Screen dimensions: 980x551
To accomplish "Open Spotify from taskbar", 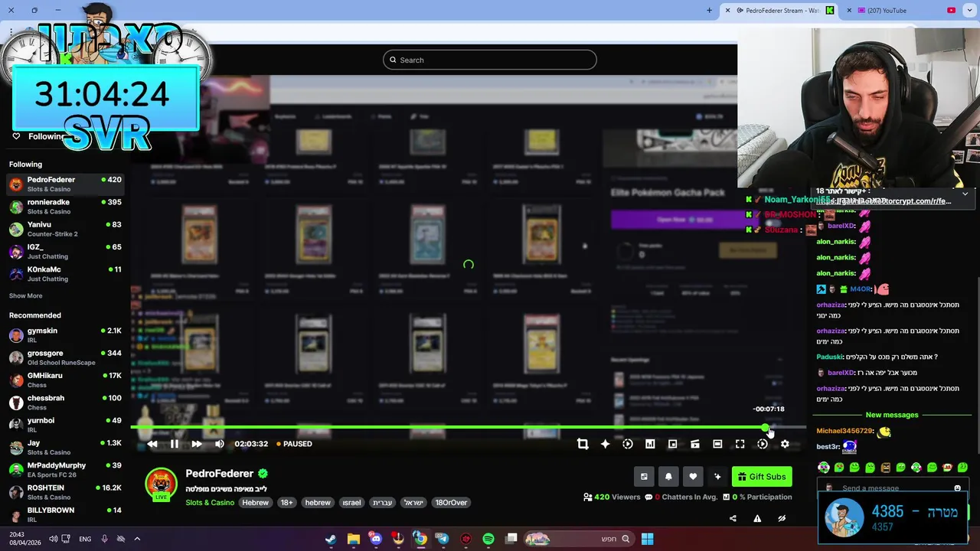I will point(488,539).
